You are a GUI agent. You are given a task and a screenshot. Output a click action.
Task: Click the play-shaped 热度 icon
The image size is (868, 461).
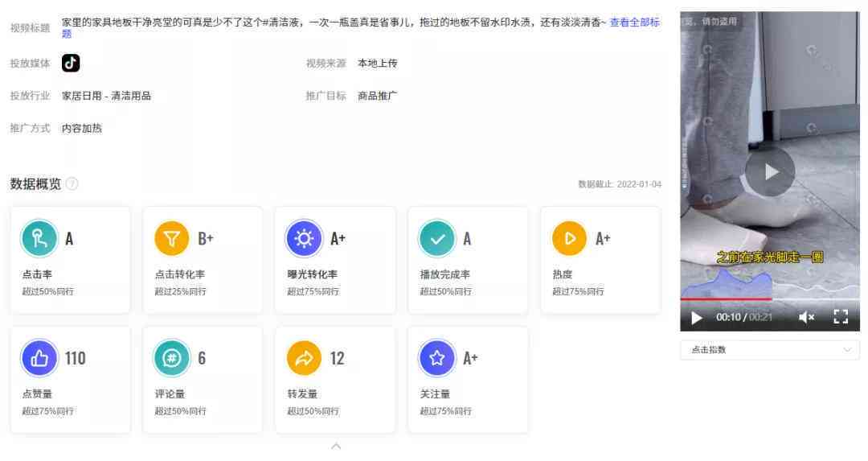pyautogui.click(x=569, y=239)
